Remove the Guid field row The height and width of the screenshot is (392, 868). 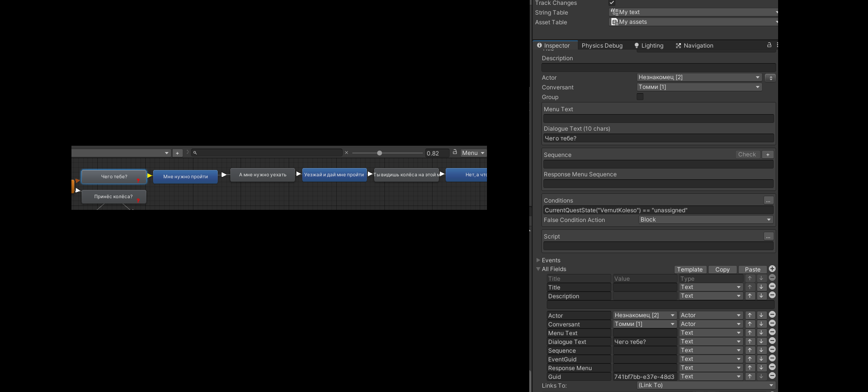(772, 376)
